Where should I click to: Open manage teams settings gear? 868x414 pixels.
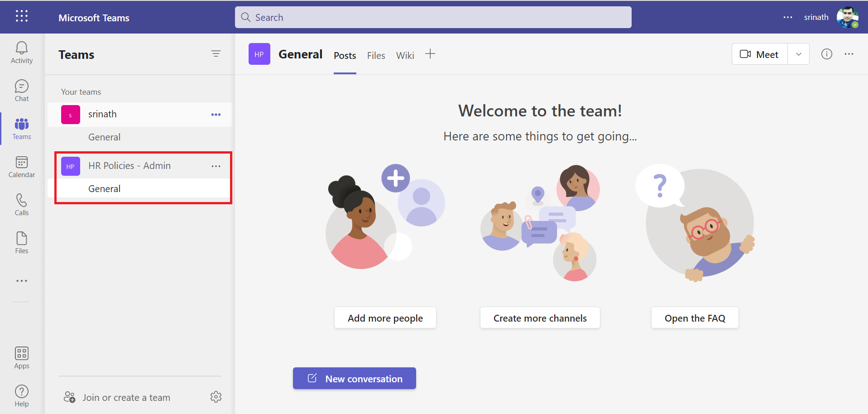pyautogui.click(x=216, y=397)
